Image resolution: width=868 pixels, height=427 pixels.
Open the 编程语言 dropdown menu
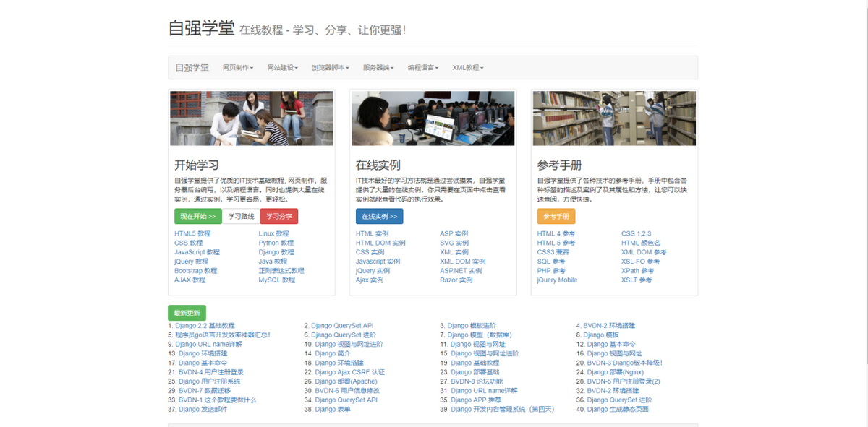coord(423,68)
